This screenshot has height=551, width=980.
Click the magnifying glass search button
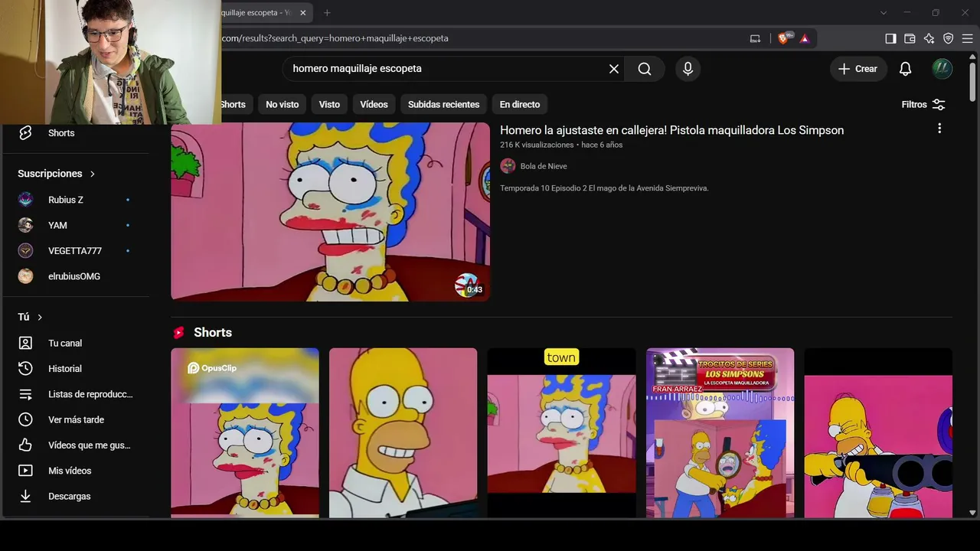[x=645, y=69]
